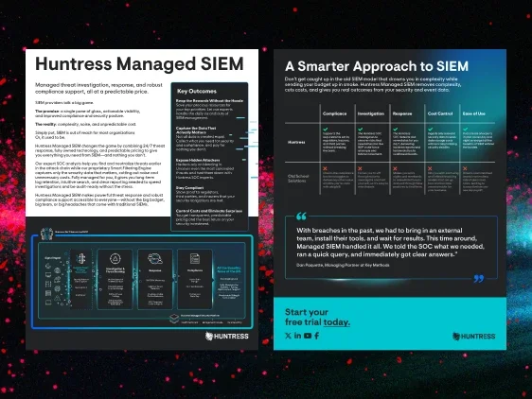Click the 'Stay Compliant' outcome heading
Viewport: 532px width, 399px height.
189,188
